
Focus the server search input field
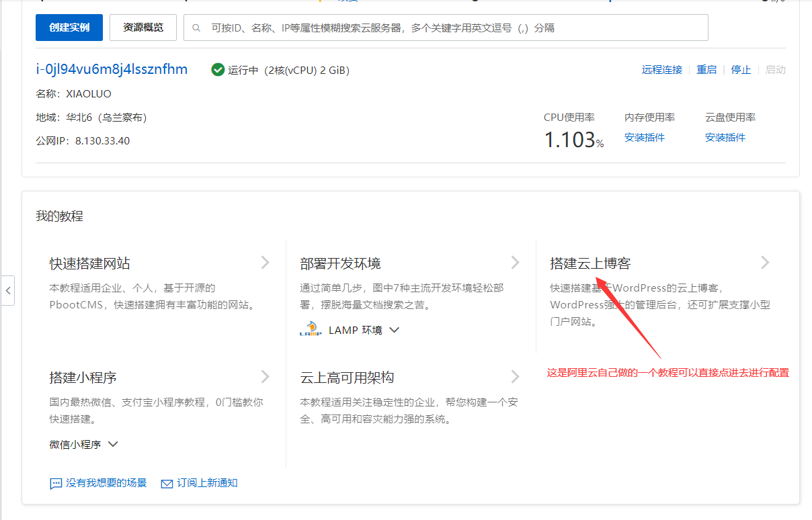click(x=446, y=28)
